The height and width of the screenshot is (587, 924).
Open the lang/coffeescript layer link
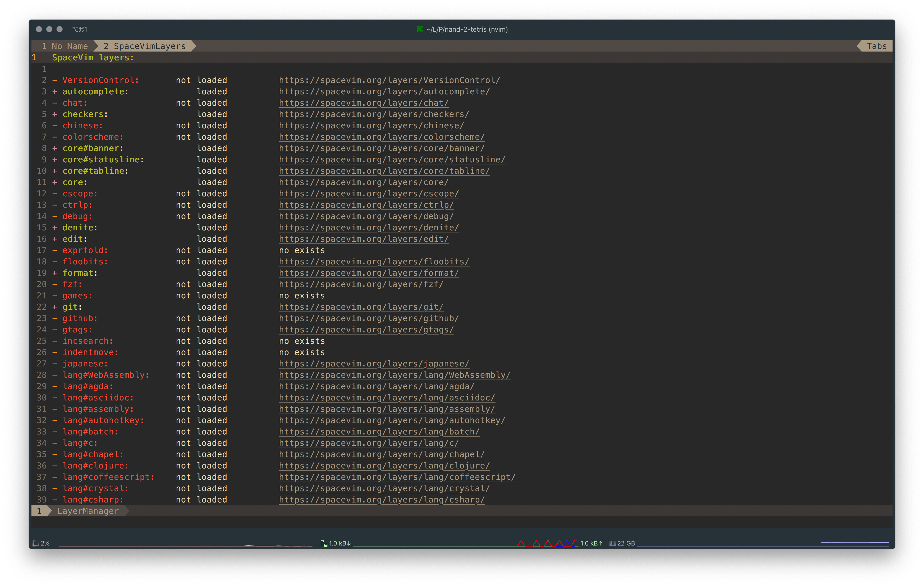coord(397,477)
